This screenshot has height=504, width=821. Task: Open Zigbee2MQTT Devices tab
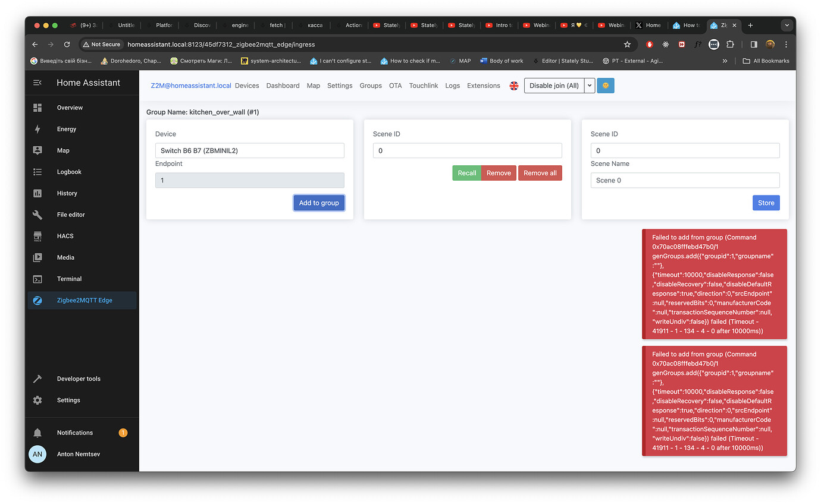(247, 86)
